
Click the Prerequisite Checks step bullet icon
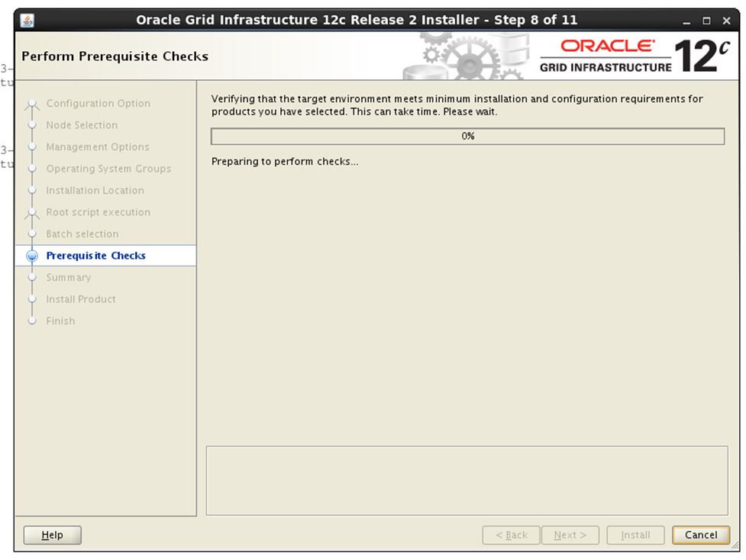pyautogui.click(x=32, y=256)
